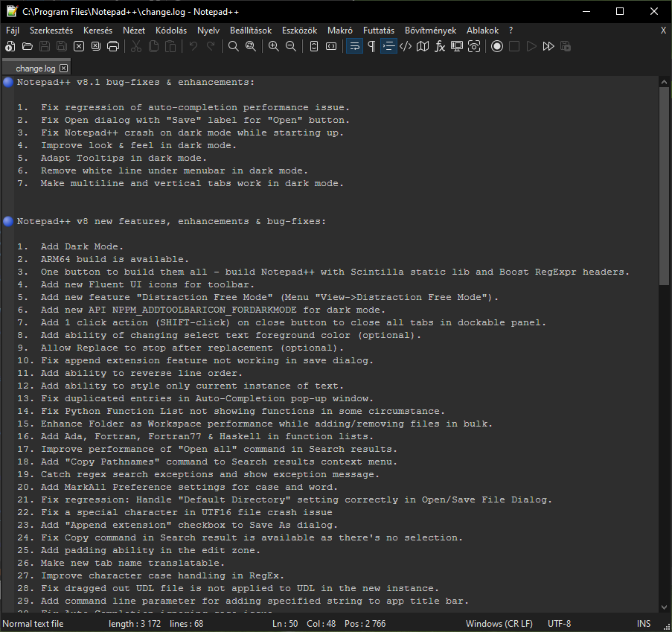Viewport: 672px width, 632px height.
Task: Select the change.log tab
Action: coord(36,68)
